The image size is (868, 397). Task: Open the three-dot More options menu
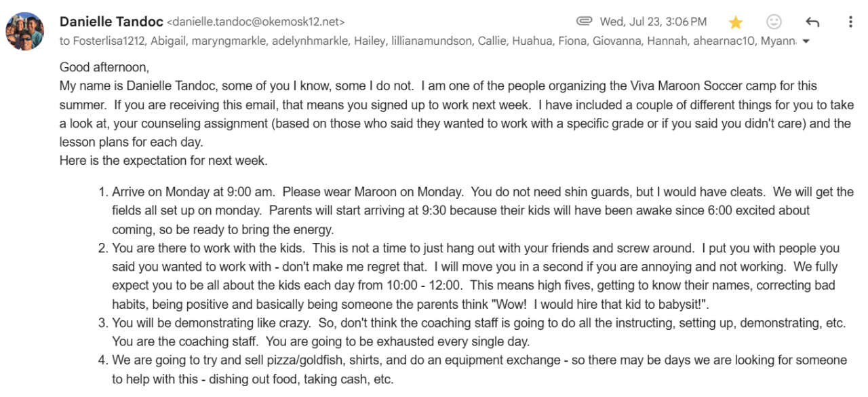click(850, 22)
